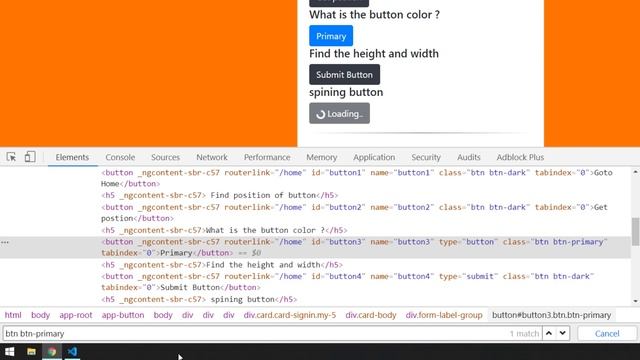Switch to the Memory tab

point(322,157)
